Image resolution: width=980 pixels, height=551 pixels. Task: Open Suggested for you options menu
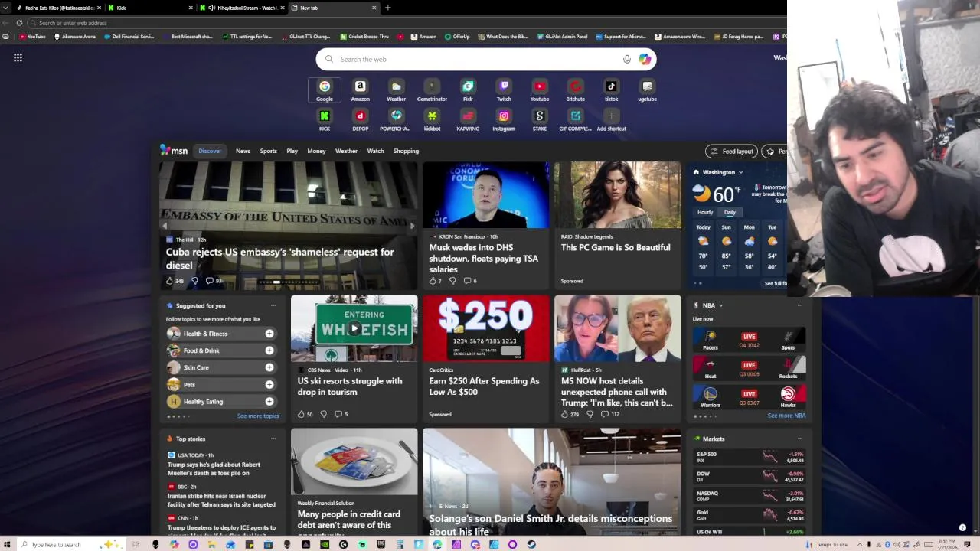(x=273, y=305)
